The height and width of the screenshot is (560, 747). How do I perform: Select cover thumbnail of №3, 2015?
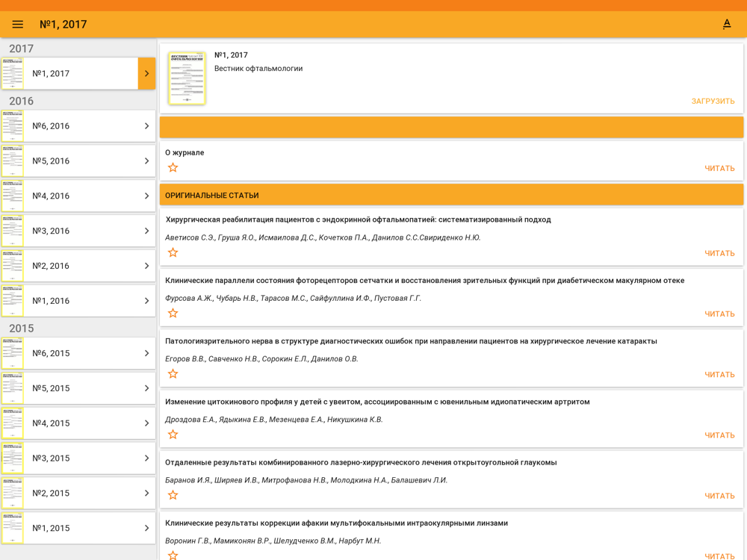point(13,458)
